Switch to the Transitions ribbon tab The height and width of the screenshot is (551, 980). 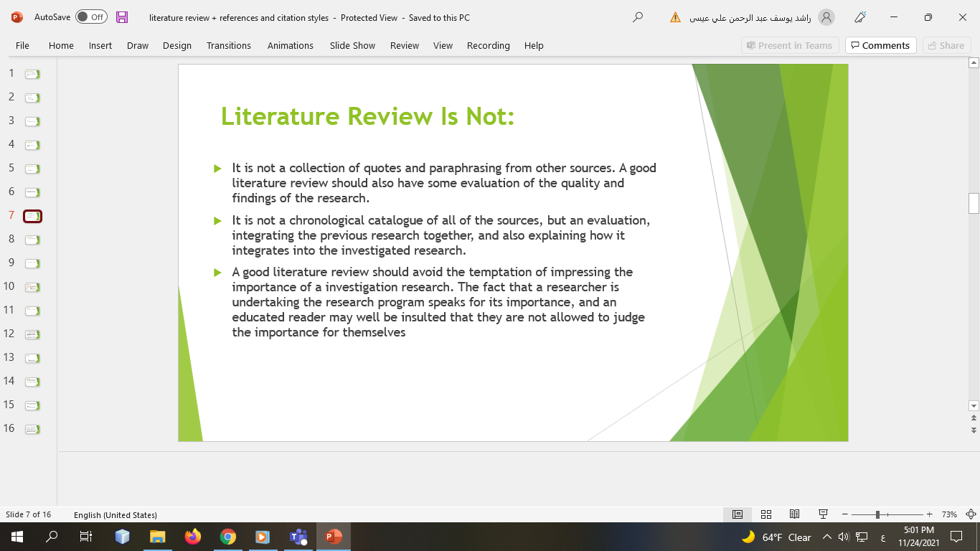[228, 45]
